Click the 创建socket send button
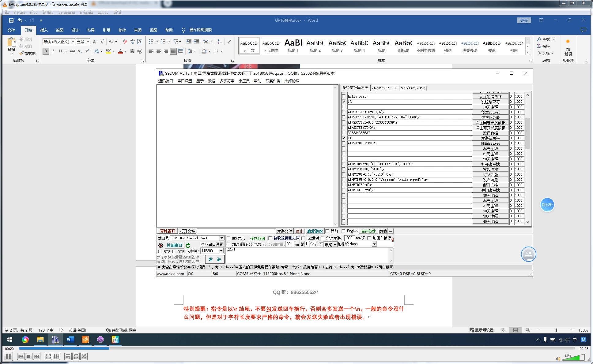This screenshot has width=593, height=364. (x=490, y=112)
